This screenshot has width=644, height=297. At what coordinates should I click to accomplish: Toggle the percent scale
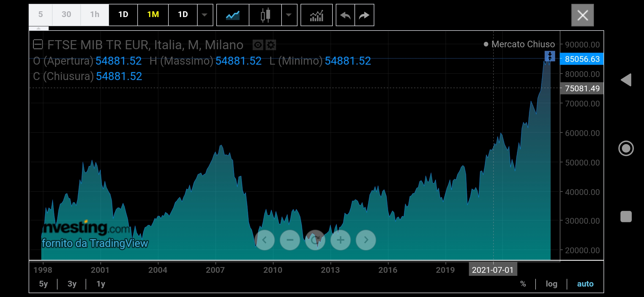[523, 284]
